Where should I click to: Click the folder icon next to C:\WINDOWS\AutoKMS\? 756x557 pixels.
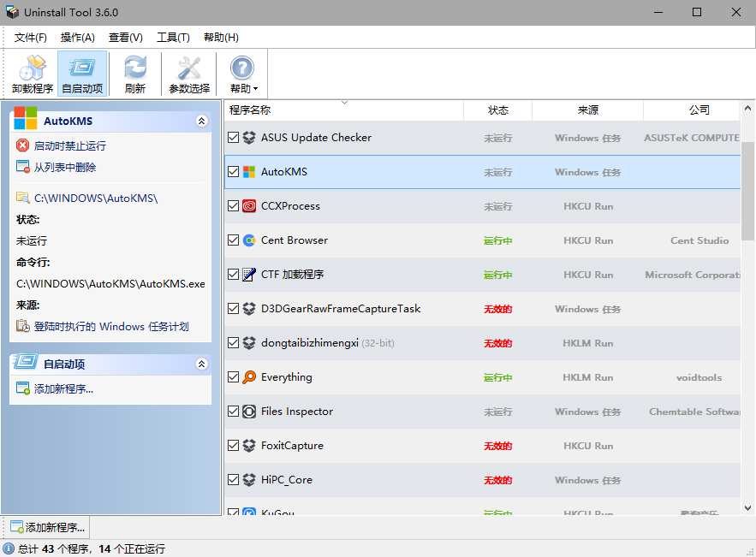click(22, 198)
